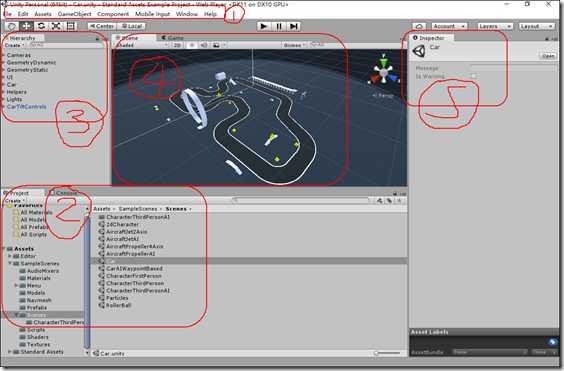
Task: Open the Help menu
Action: [x=210, y=14]
